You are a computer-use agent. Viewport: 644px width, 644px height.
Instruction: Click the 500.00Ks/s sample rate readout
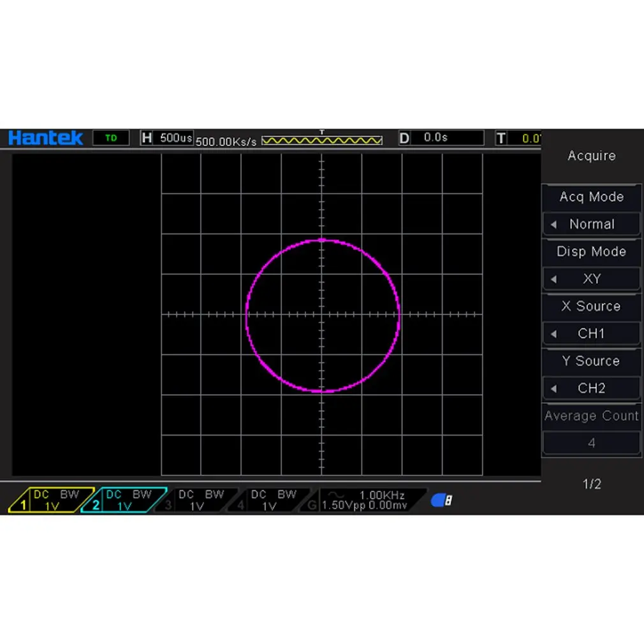pyautogui.click(x=226, y=142)
